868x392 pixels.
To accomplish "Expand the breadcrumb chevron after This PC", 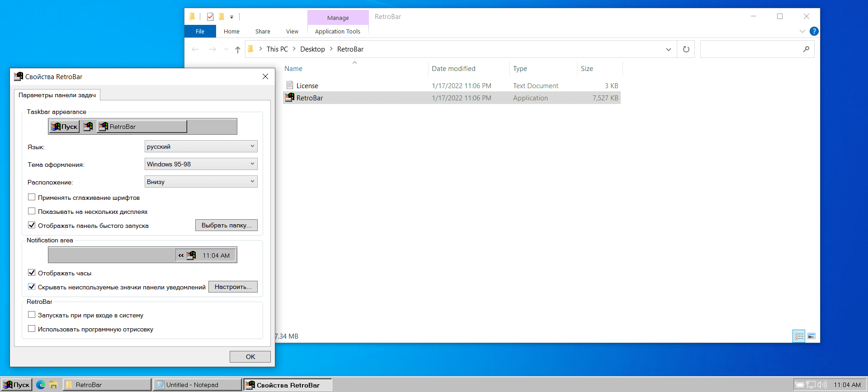I will pos(294,49).
